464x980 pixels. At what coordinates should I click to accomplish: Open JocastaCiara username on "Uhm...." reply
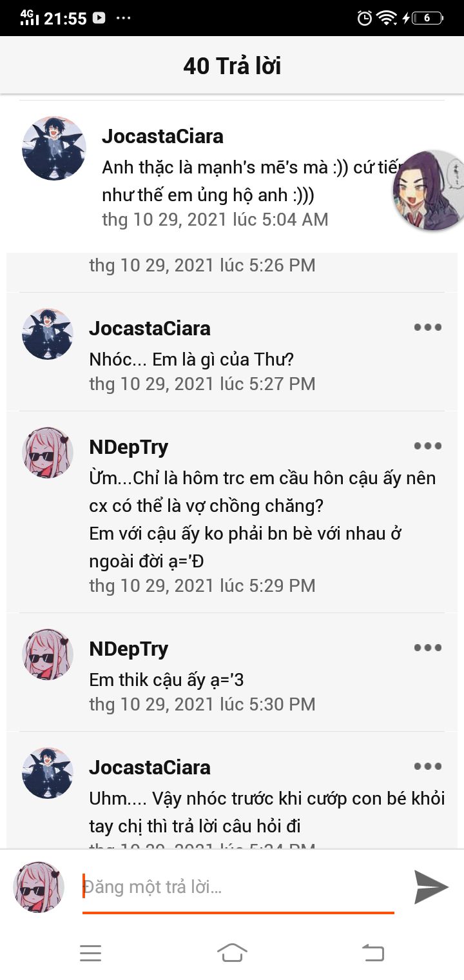[150, 767]
